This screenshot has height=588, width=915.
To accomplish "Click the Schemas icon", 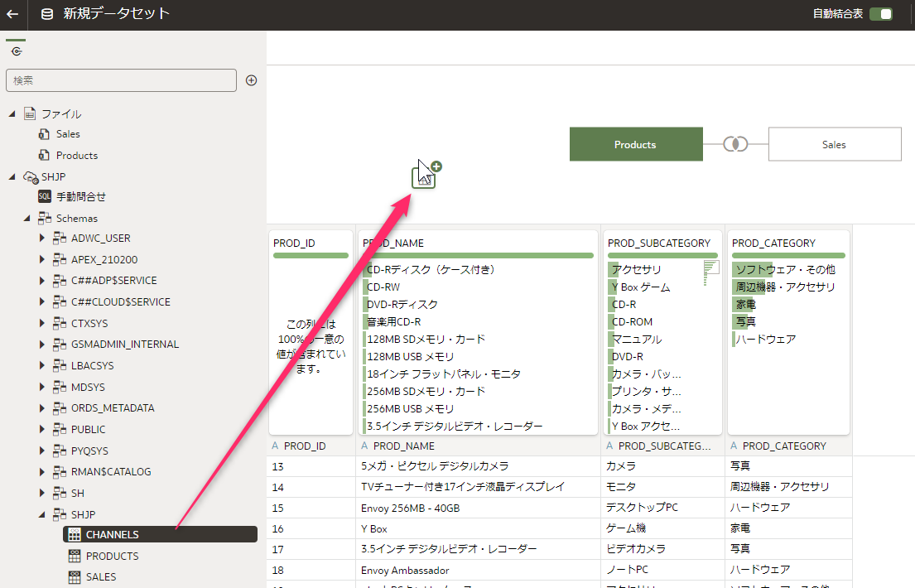I will [45, 219].
